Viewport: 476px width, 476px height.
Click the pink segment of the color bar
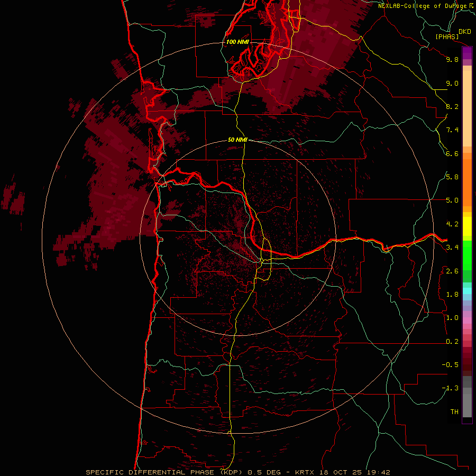pos(467,321)
